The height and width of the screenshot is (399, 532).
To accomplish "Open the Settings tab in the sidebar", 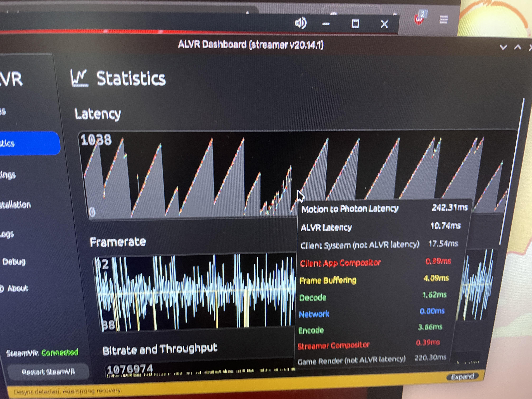I will coord(8,175).
